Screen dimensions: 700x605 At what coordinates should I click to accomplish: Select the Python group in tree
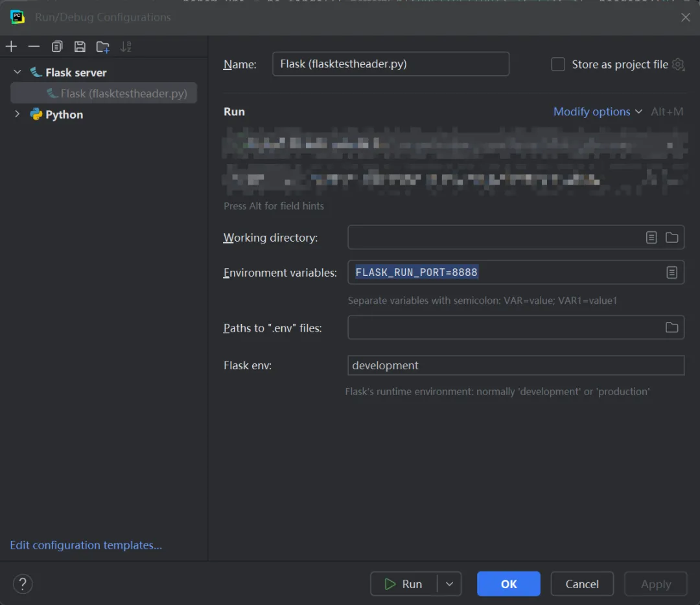click(64, 115)
